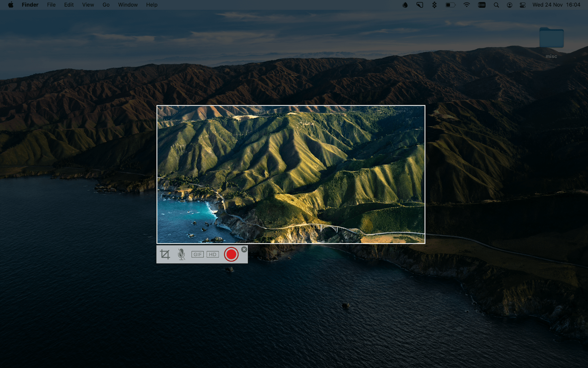Click the memory chip icon in the menu bar
This screenshot has height=368, width=588.
click(x=482, y=5)
